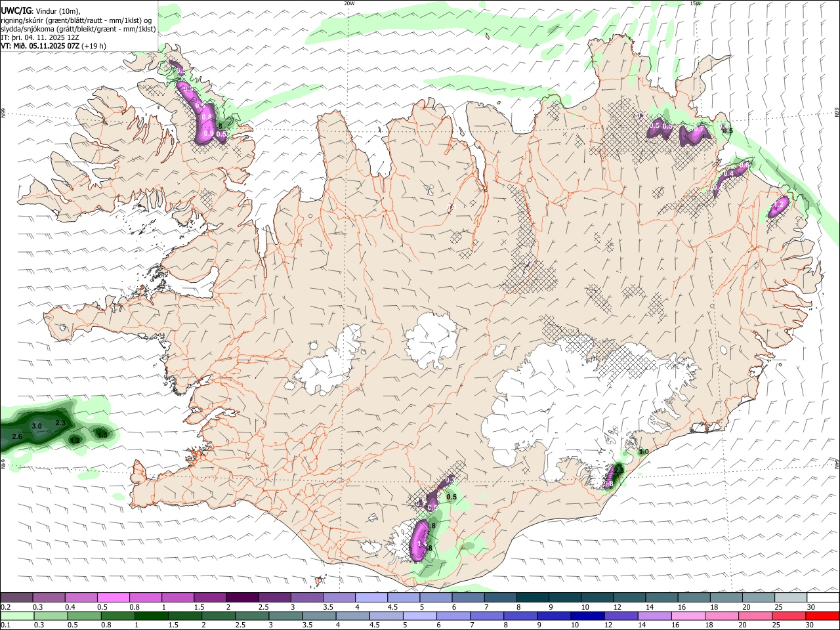Click bright red rain swatch after 30
Image resolution: width=840 pixels, height=630 pixels.
pos(823,616)
